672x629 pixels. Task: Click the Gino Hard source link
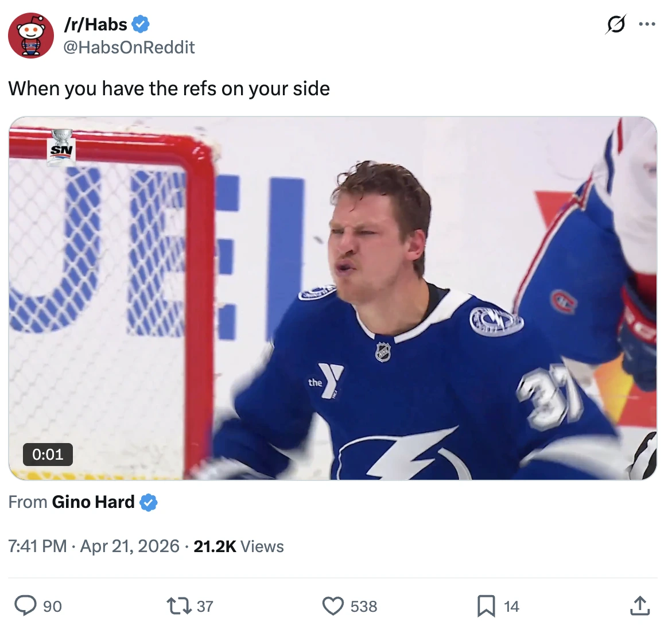pyautogui.click(x=93, y=502)
